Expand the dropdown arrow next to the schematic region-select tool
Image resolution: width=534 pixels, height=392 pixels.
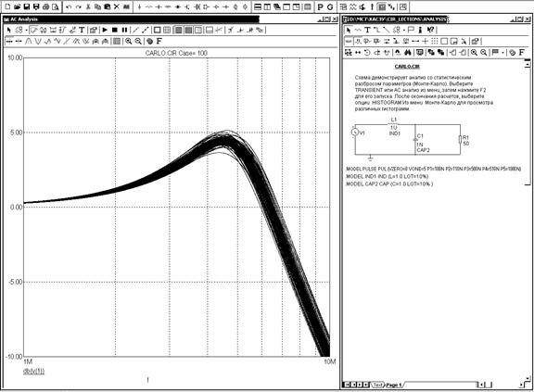pos(403,30)
